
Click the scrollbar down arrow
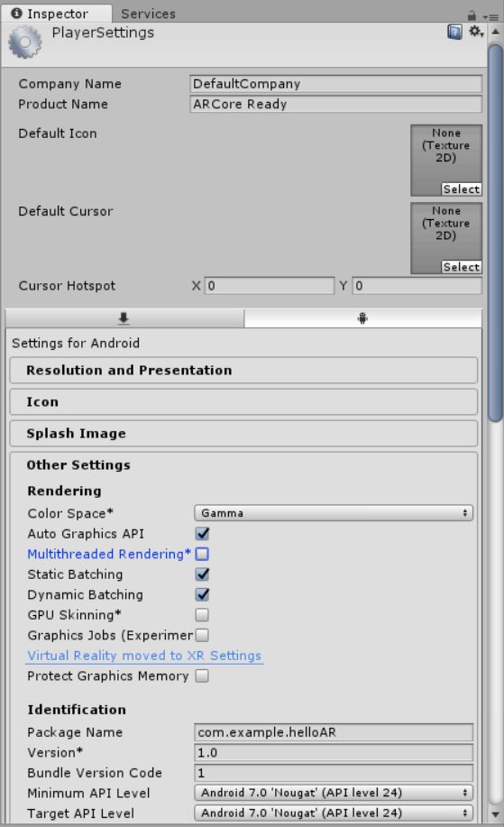point(495,815)
